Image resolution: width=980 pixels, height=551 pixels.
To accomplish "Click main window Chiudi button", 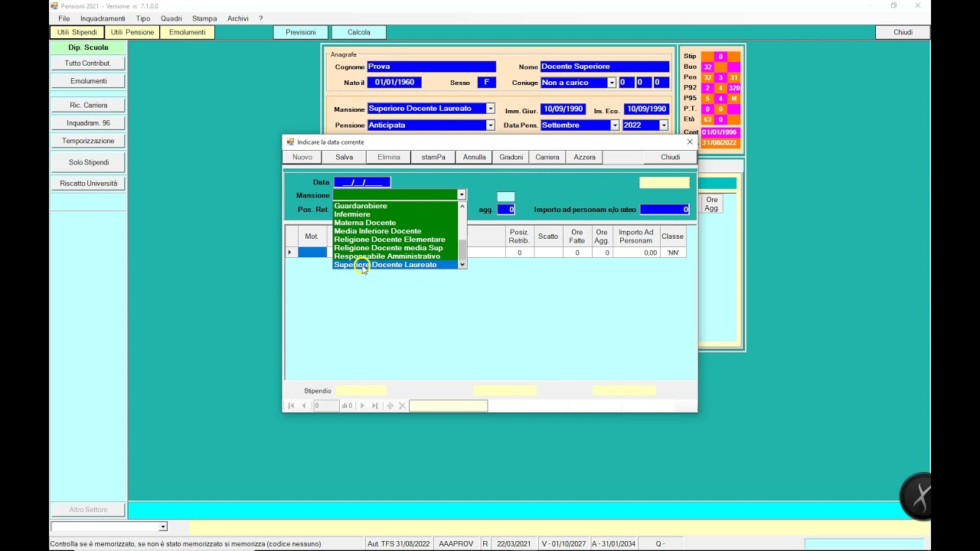I will 903,32.
